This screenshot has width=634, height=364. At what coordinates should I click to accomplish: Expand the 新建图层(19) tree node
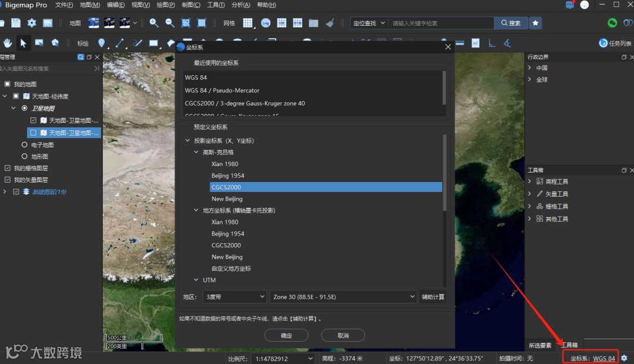(5, 192)
